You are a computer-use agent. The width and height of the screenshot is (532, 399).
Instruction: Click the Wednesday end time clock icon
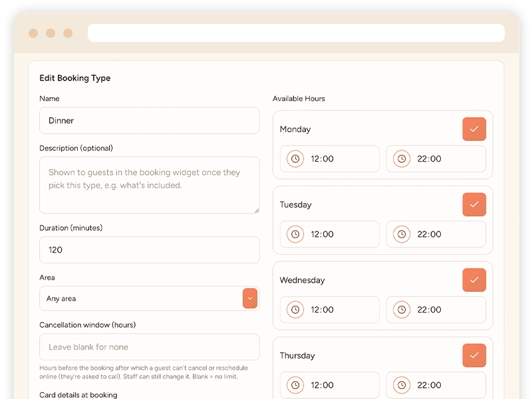pyautogui.click(x=402, y=309)
